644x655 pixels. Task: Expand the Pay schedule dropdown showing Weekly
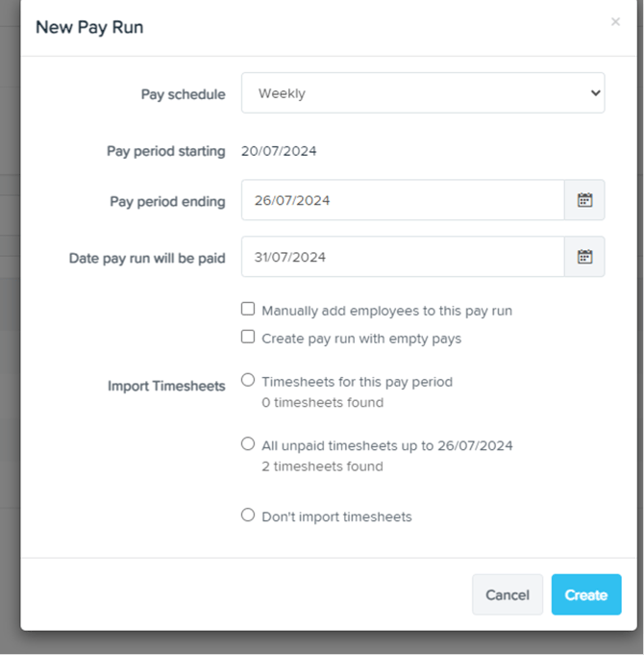[423, 93]
